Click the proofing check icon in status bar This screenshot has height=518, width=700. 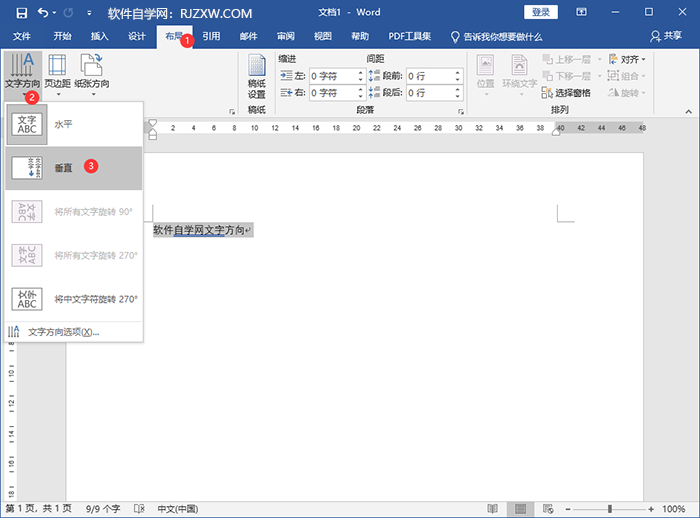pyautogui.click(x=139, y=509)
